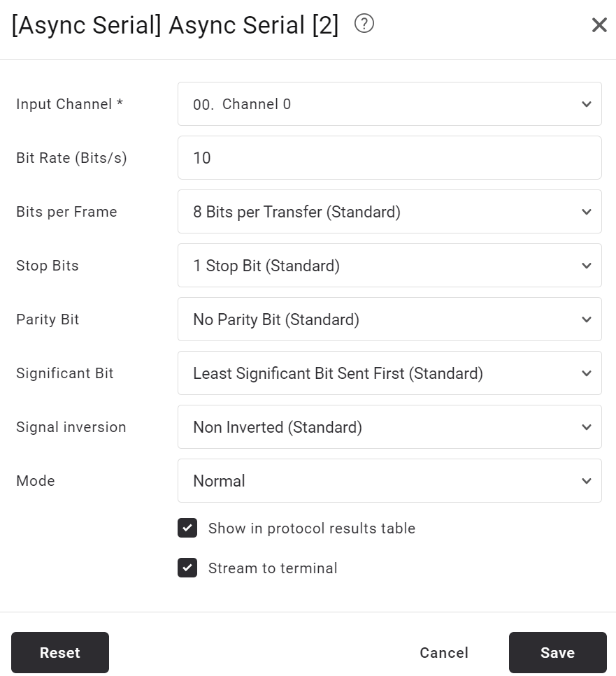Open the Parity Bit dropdown
The height and width of the screenshot is (676, 616).
(389, 319)
